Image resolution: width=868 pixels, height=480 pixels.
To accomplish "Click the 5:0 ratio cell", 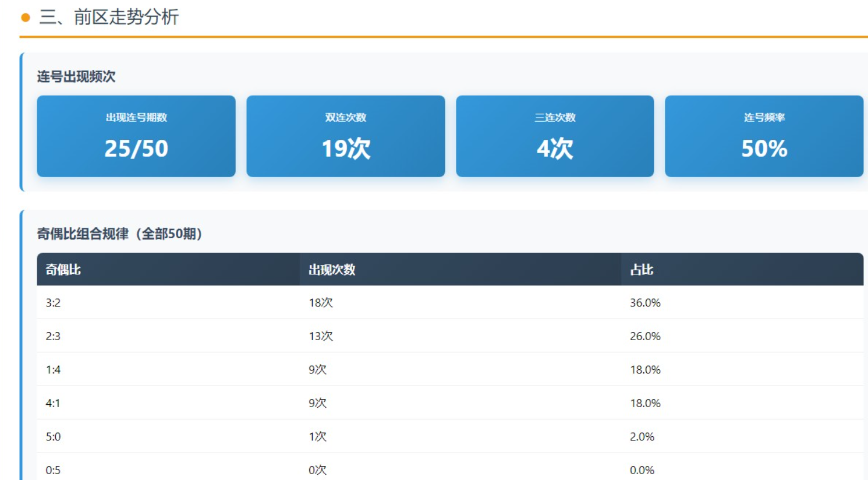I will [x=53, y=437].
